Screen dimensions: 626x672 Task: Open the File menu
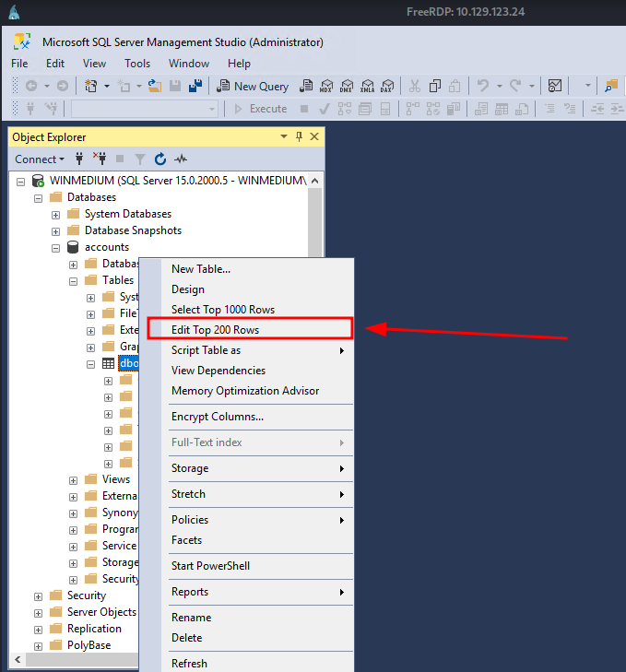point(19,64)
